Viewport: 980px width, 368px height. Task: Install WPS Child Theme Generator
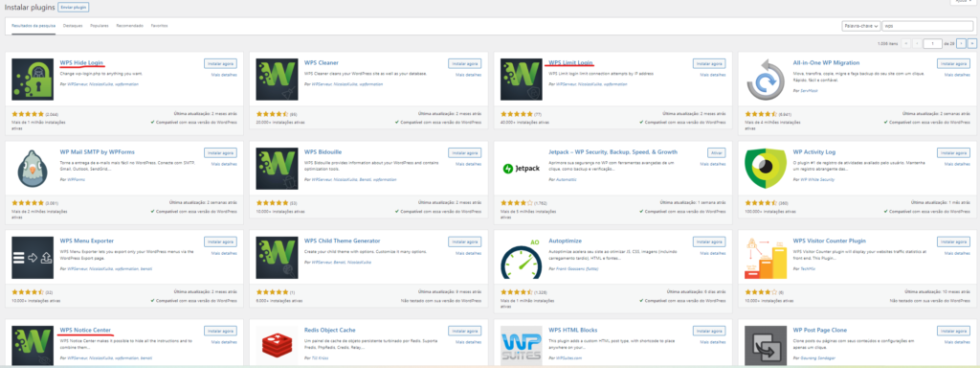[x=464, y=241]
